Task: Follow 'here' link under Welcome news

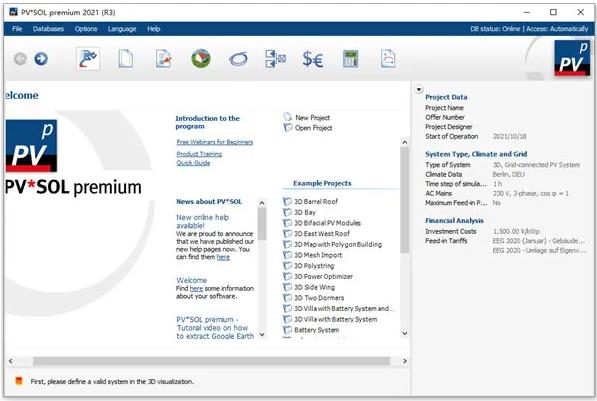Action: tap(196, 289)
